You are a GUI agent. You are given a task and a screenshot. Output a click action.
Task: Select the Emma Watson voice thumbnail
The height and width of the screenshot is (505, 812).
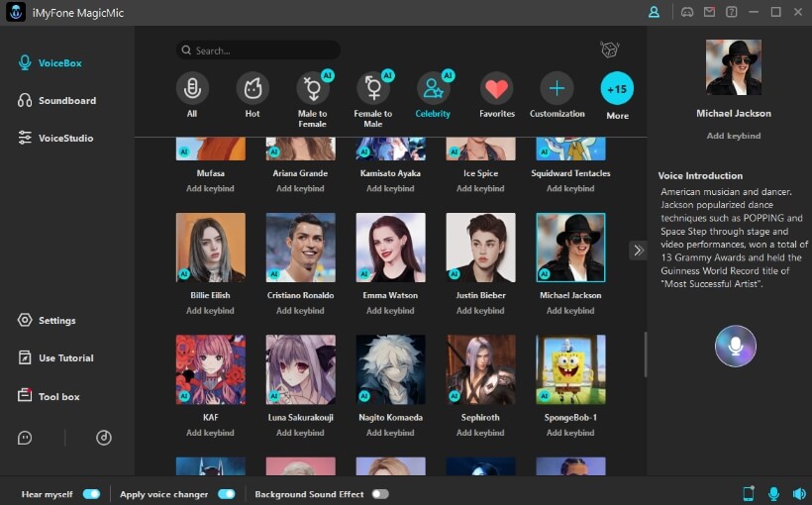coord(391,248)
